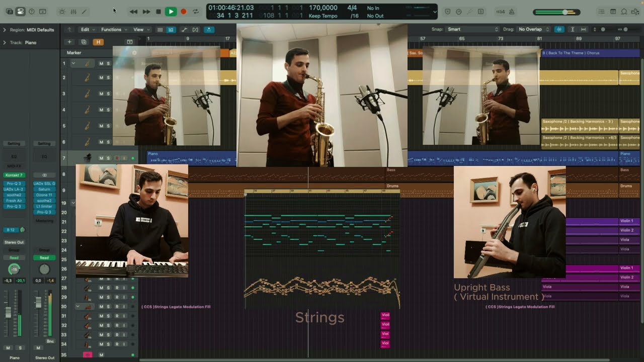This screenshot has height=362, width=644.
Task: Show Automation curve icon
Action: coord(184,30)
